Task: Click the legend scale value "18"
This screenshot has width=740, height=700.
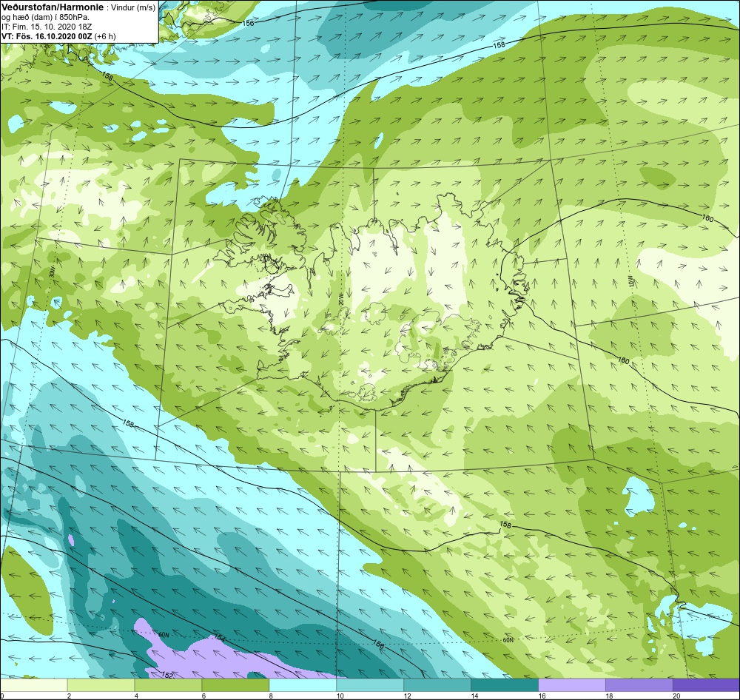Action: click(609, 696)
